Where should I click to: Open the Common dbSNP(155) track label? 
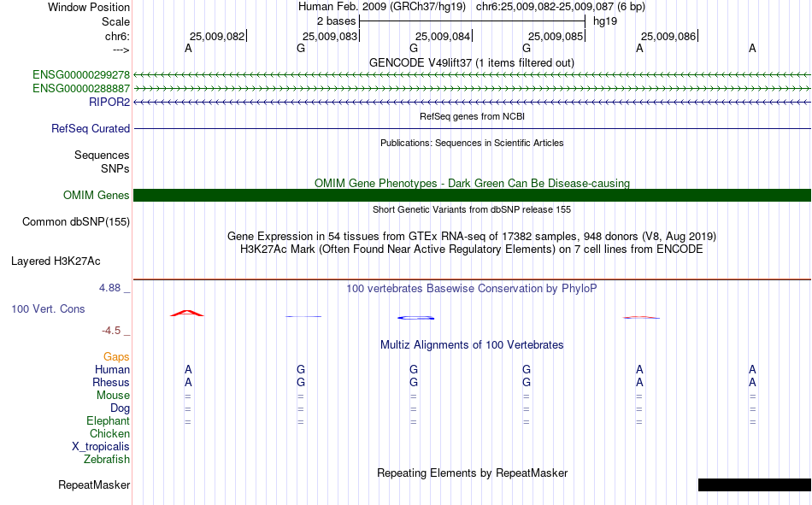[x=75, y=221]
